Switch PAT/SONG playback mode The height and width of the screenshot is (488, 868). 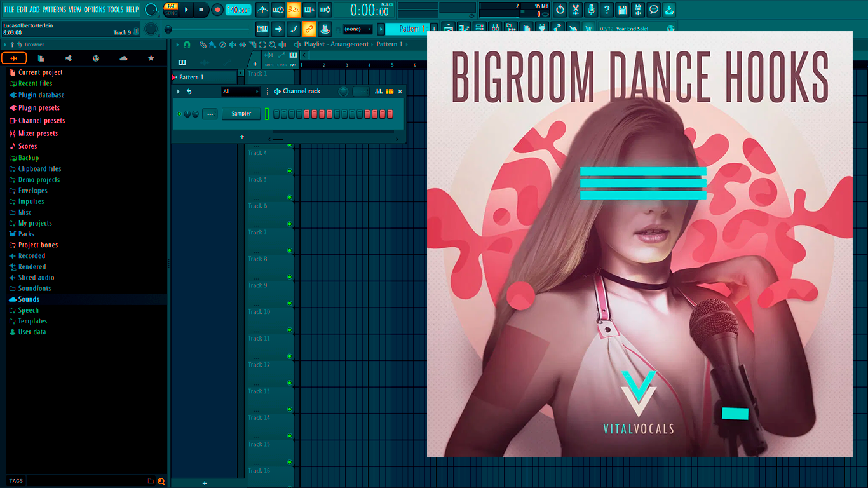pos(171,10)
